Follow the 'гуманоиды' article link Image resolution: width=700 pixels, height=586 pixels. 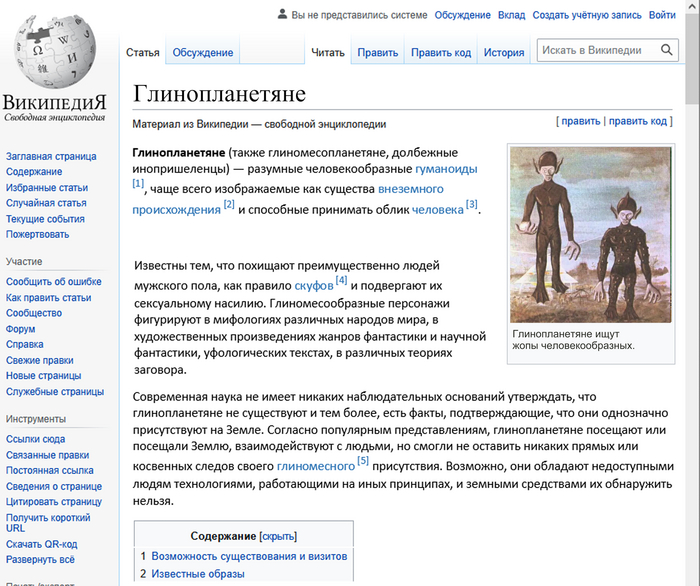(x=446, y=169)
